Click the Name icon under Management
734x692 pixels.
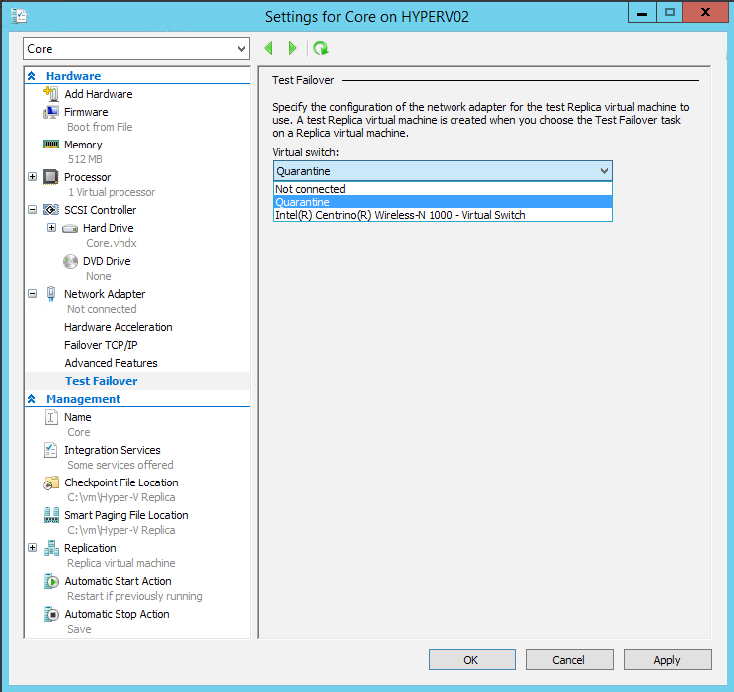pyautogui.click(x=51, y=417)
